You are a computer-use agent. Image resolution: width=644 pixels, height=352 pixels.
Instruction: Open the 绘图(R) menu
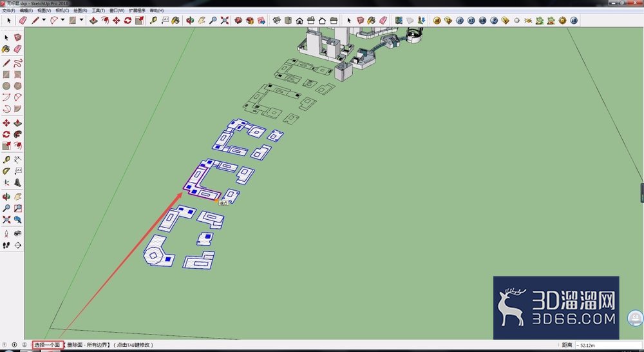coord(80,10)
